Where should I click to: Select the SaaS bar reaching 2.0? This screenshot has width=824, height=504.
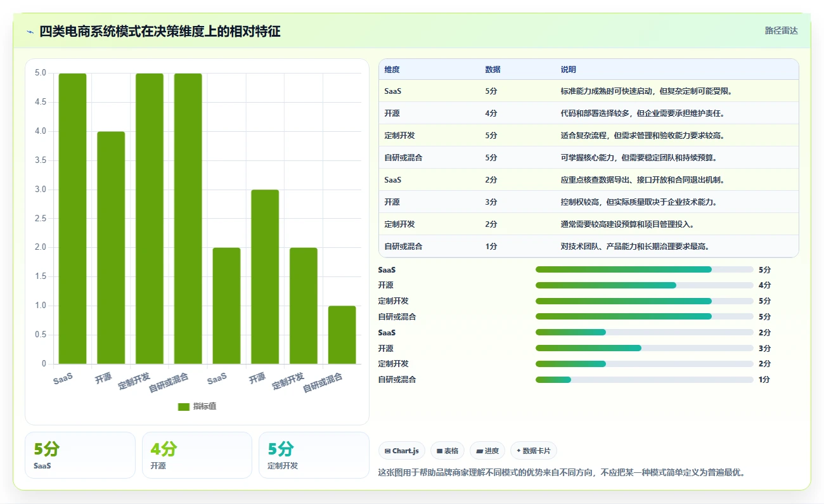[x=227, y=306]
